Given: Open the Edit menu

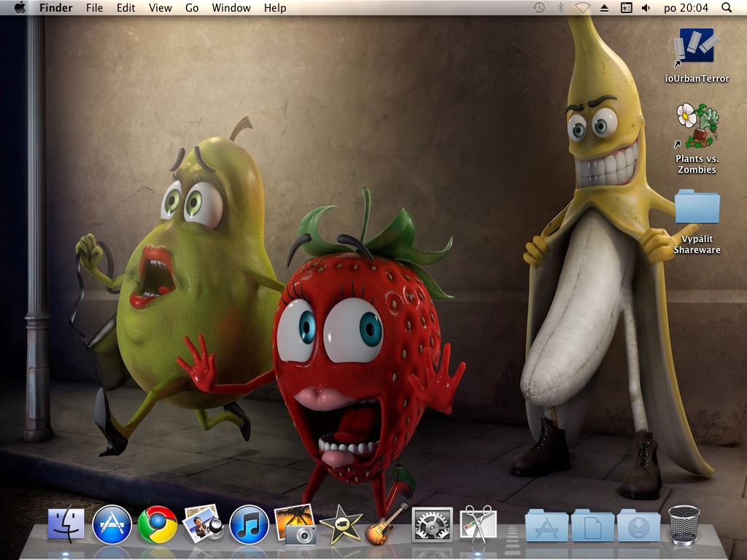Looking at the screenshot, I should click(x=125, y=7).
